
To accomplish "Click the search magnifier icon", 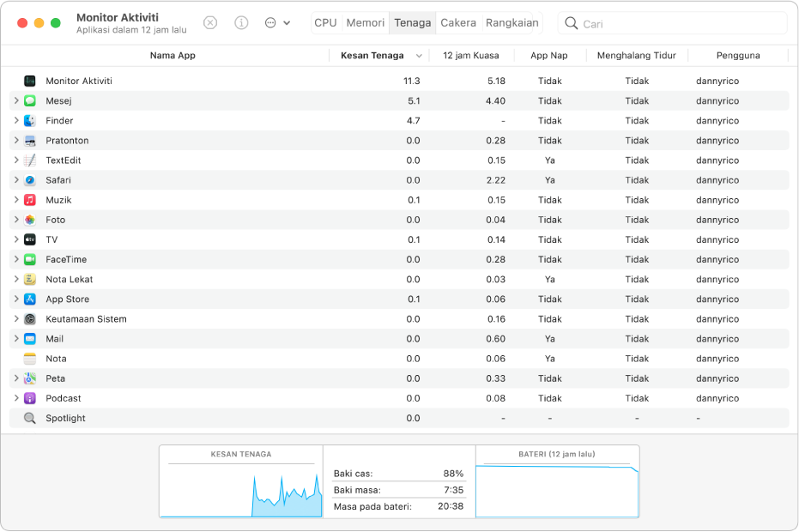I will coord(572,23).
